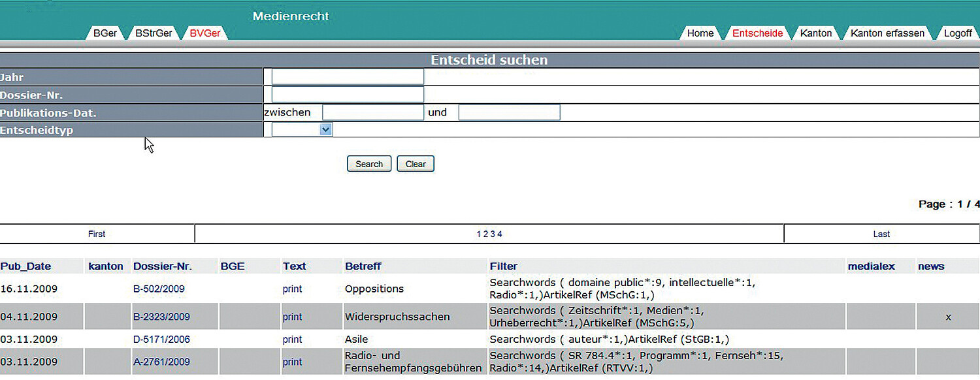Switch to the BStrGer tab
980x380 pixels.
point(154,33)
